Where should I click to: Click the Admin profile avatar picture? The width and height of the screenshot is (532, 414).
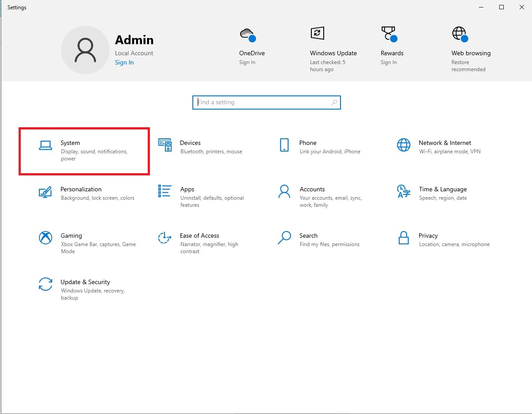pos(85,50)
